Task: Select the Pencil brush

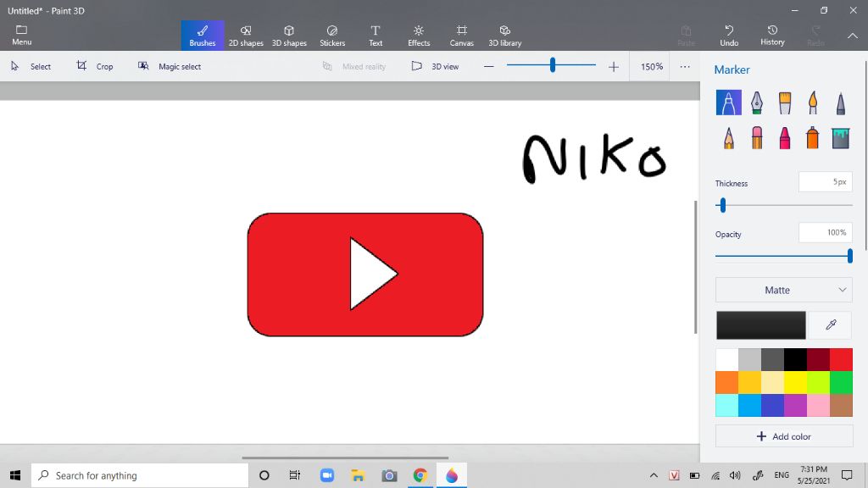Action: click(x=728, y=137)
